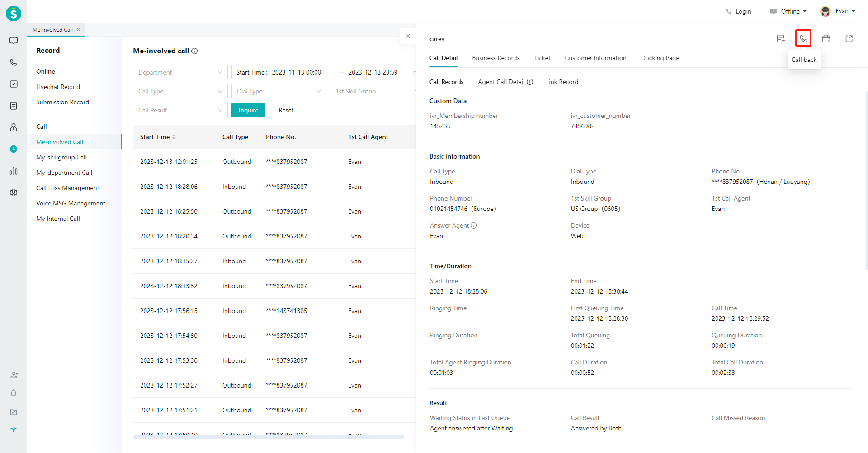Open the 1st Skill Group dropdown
Screen dimensions: 868x453
pyautogui.click(x=373, y=91)
